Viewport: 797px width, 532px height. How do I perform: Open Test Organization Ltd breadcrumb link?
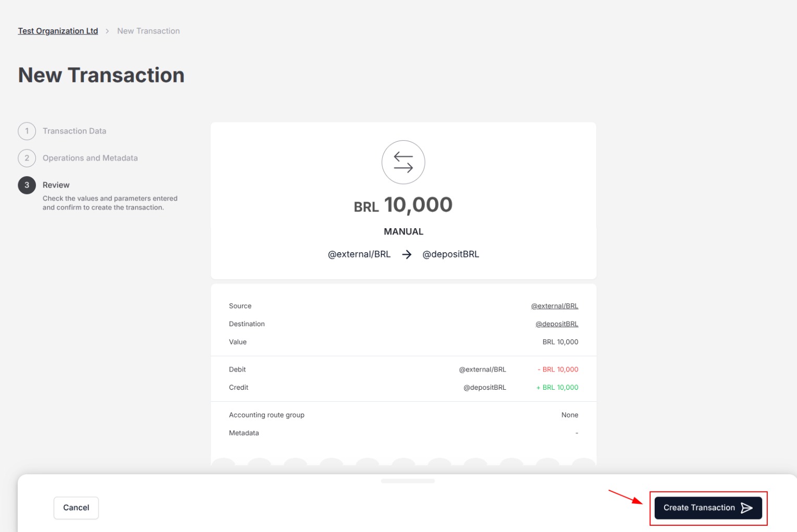pyautogui.click(x=58, y=31)
